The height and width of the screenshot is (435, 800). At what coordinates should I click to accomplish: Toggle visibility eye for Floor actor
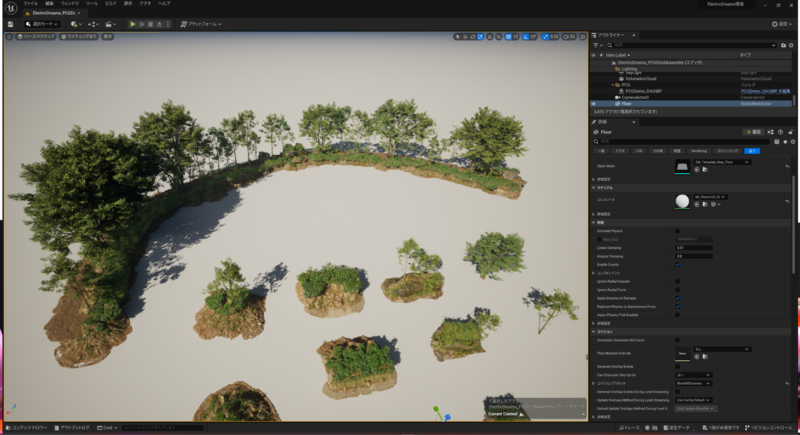594,103
